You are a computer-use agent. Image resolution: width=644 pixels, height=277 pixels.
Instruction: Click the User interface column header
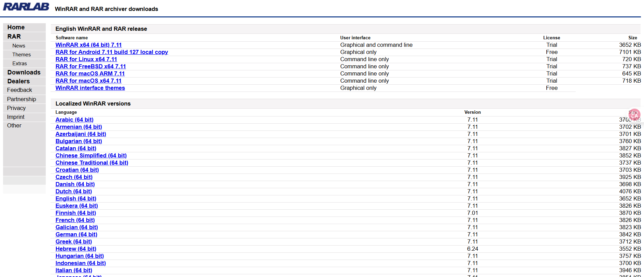pyautogui.click(x=355, y=38)
